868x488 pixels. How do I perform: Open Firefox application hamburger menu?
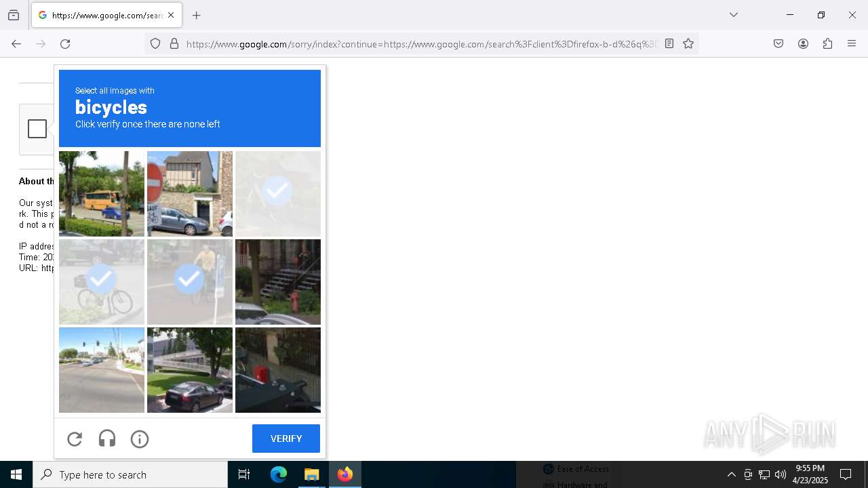pos(852,44)
